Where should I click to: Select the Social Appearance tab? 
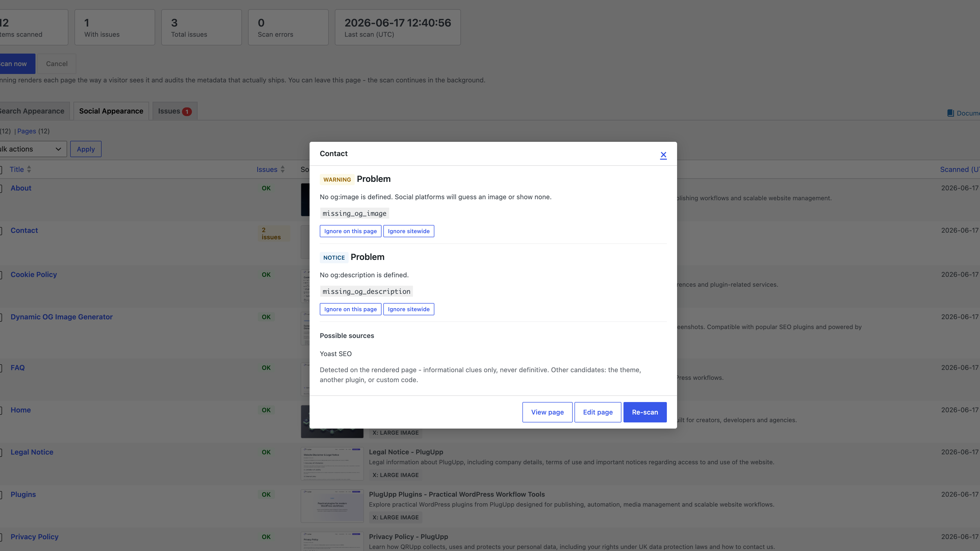pos(111,111)
